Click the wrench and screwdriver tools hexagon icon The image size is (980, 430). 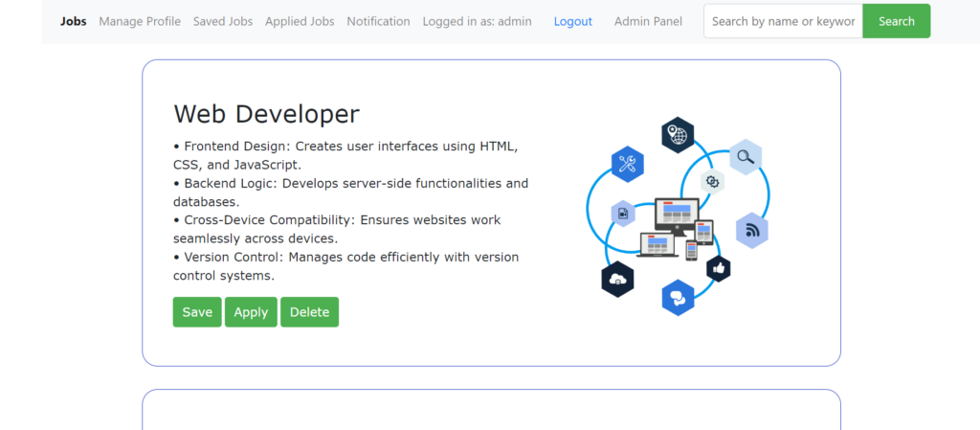(x=628, y=165)
